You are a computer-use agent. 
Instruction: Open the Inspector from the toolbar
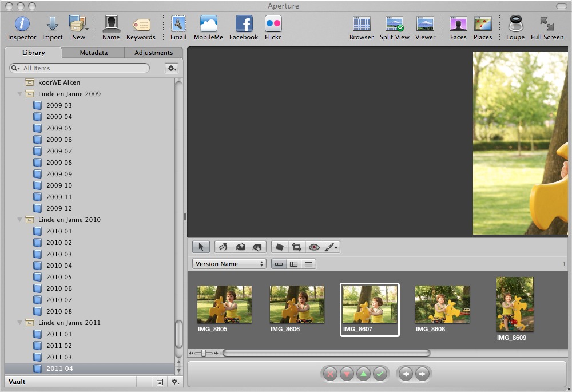pos(22,27)
